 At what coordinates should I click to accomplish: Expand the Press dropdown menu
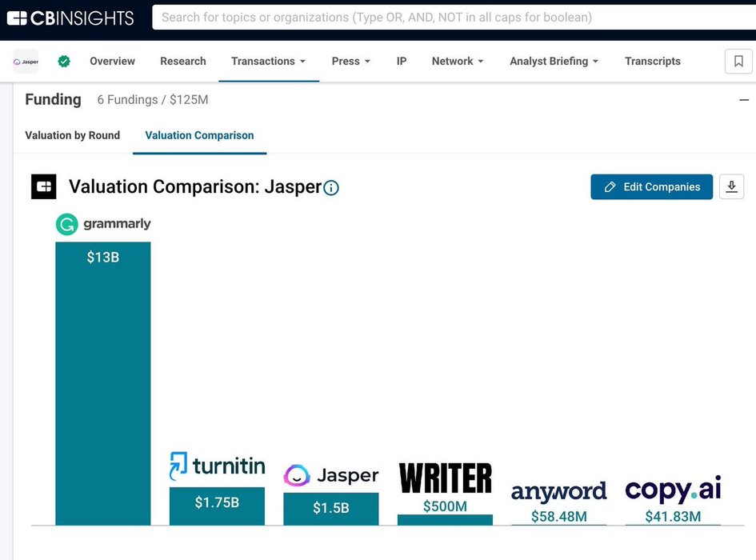[351, 62]
